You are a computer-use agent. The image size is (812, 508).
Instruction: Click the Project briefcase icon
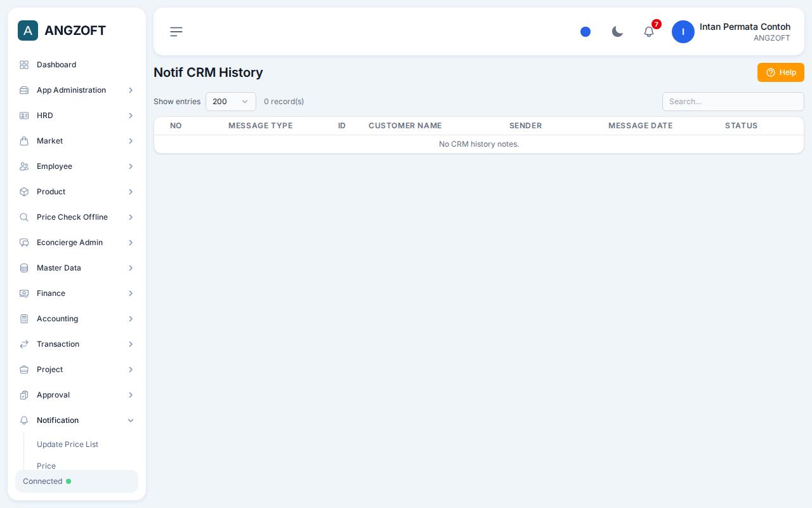click(24, 370)
